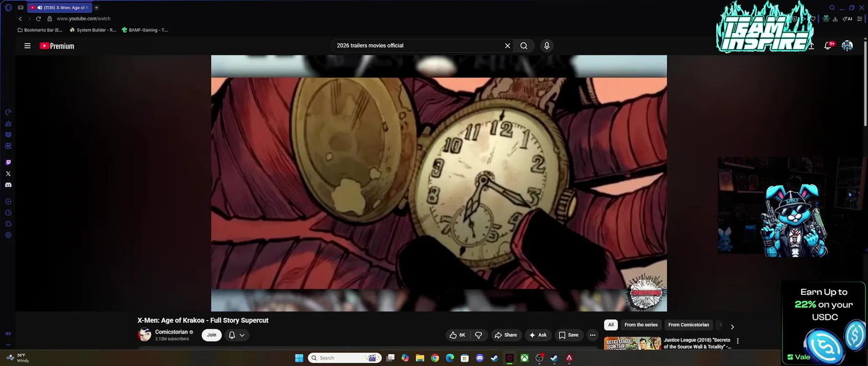Open X in Opera sidebar
This screenshot has height=366, width=868.
[x=8, y=174]
